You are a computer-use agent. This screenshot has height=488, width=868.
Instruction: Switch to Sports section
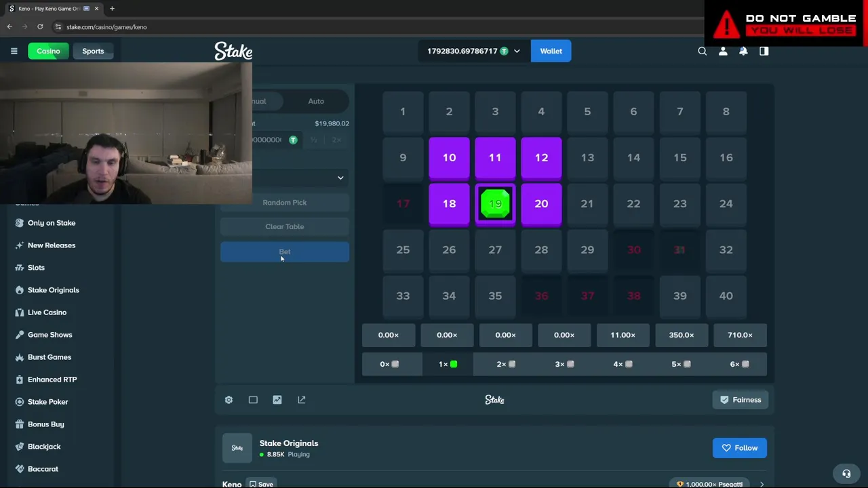[93, 51]
